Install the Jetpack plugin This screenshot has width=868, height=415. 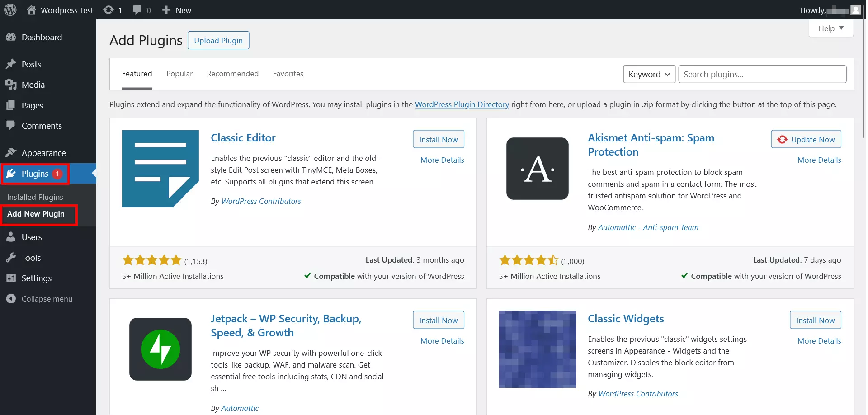439,320
